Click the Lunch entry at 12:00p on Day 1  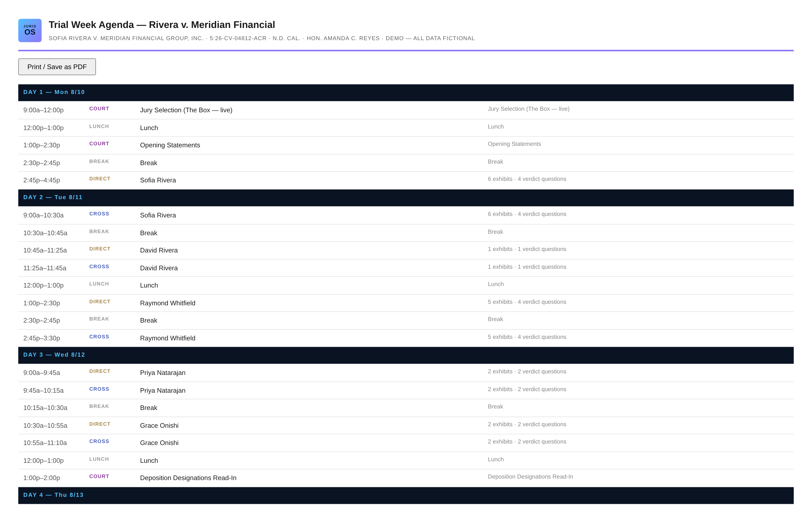click(149, 128)
